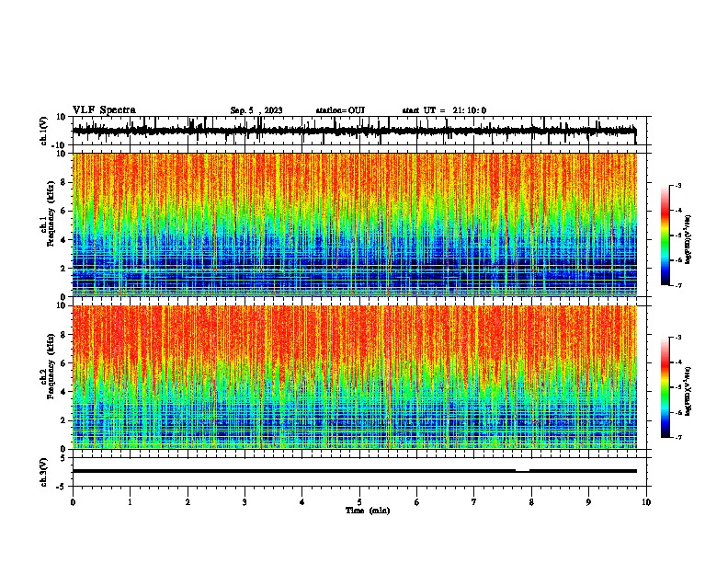Click the "VLF Spectra" plot title
This screenshot has height=563, width=728.
[x=104, y=110]
